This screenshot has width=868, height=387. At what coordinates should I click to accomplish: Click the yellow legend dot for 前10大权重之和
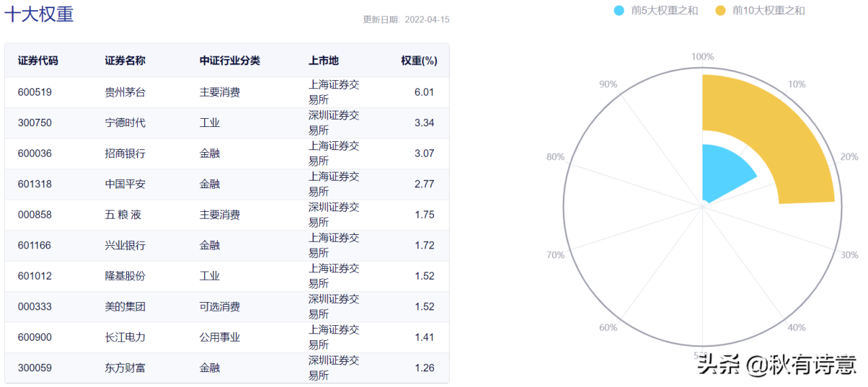coord(720,10)
